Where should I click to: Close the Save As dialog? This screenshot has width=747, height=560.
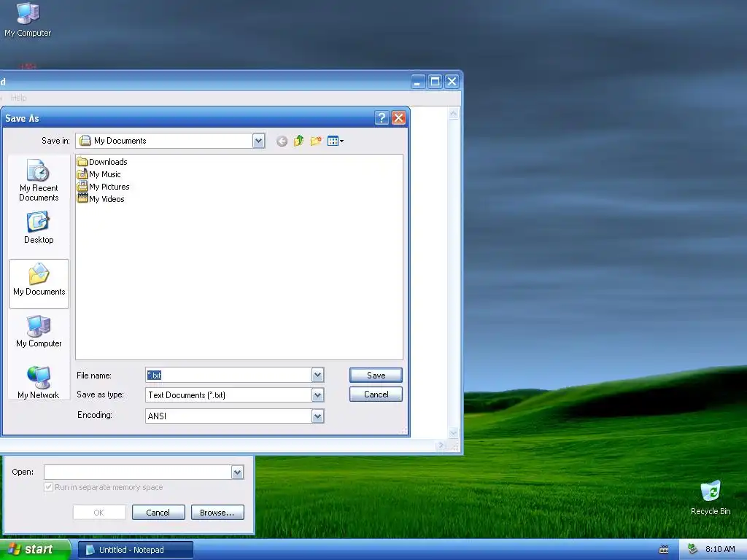click(399, 118)
